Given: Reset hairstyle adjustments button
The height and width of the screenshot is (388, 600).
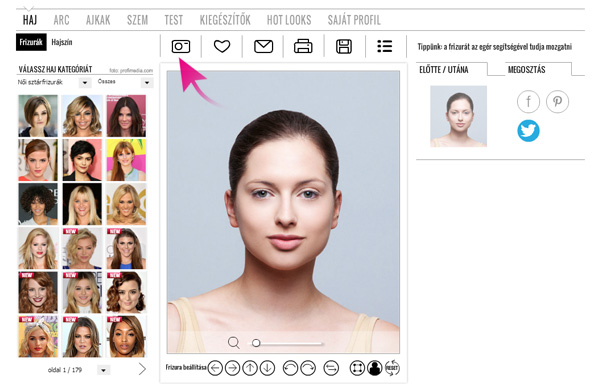Looking at the screenshot, I should point(392,368).
